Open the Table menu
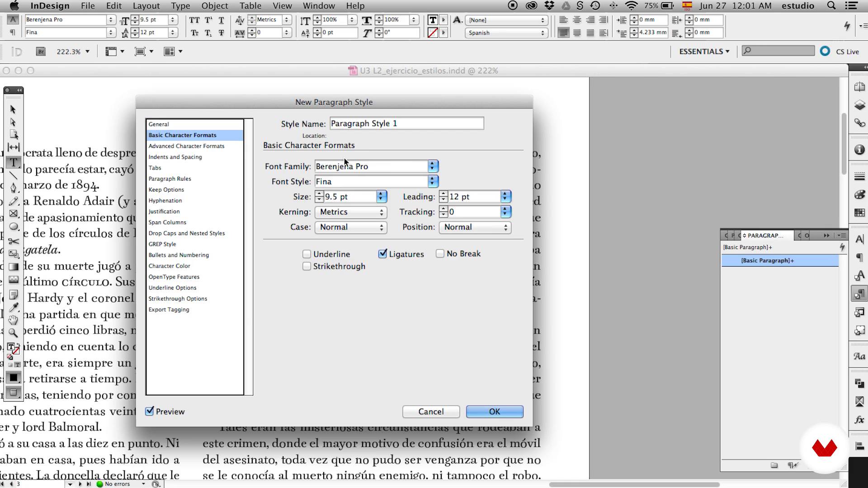Image resolution: width=868 pixels, height=488 pixels. 250,6
